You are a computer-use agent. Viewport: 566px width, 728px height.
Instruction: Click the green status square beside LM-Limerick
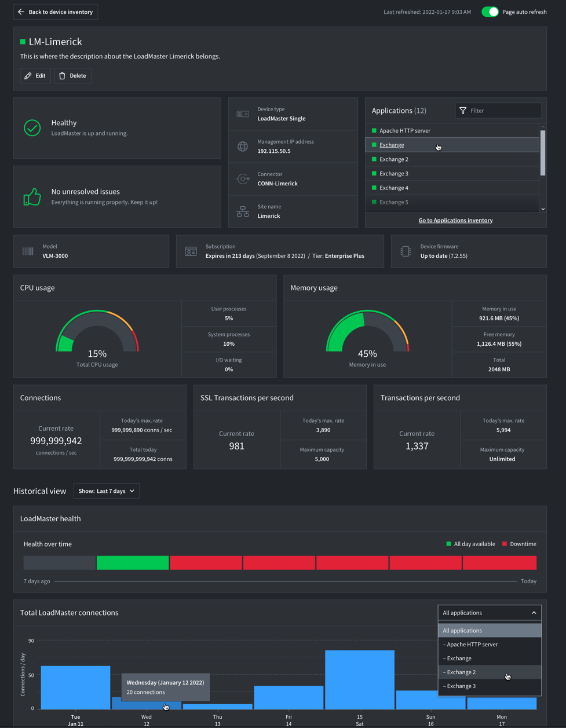click(23, 42)
